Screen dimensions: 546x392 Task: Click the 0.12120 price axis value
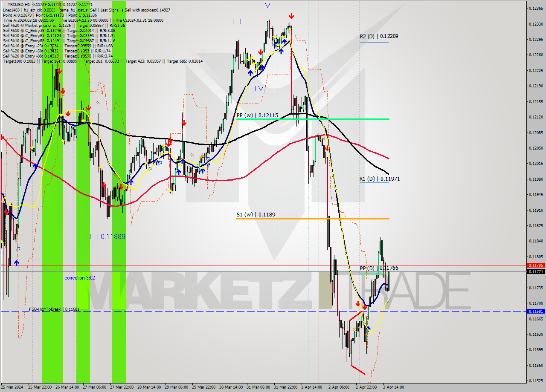(x=536, y=117)
